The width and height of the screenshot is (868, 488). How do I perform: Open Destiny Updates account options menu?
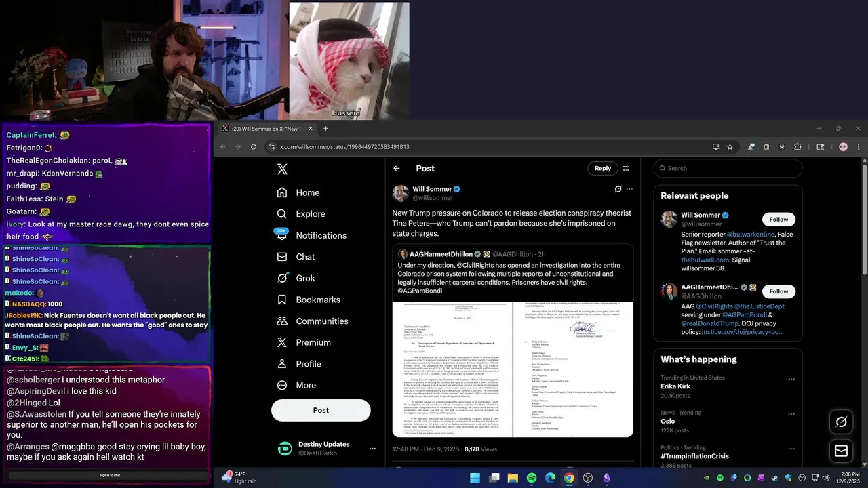[372, 449]
